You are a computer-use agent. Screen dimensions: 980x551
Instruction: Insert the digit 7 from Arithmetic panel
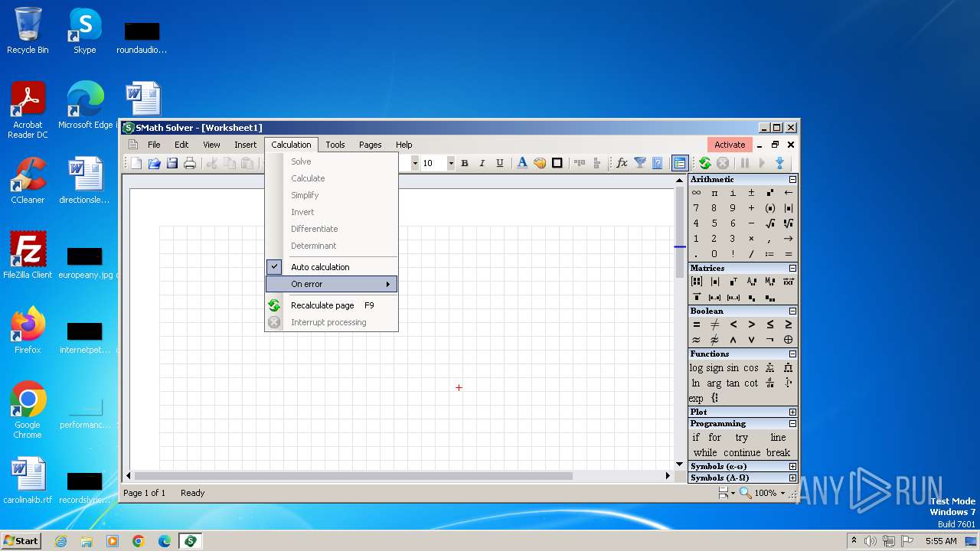point(696,208)
